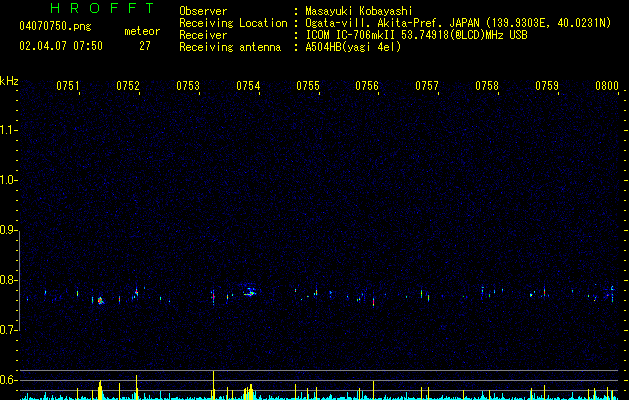Click the date text 02.04.07 07:50
This screenshot has height=400, width=629.
61,46
